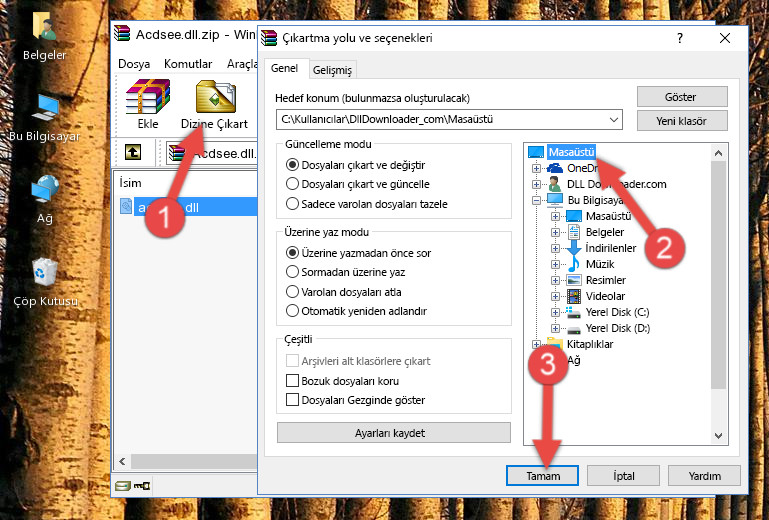Select the Müzik note icon in tree
The width and height of the screenshot is (769, 520).
coord(573,264)
